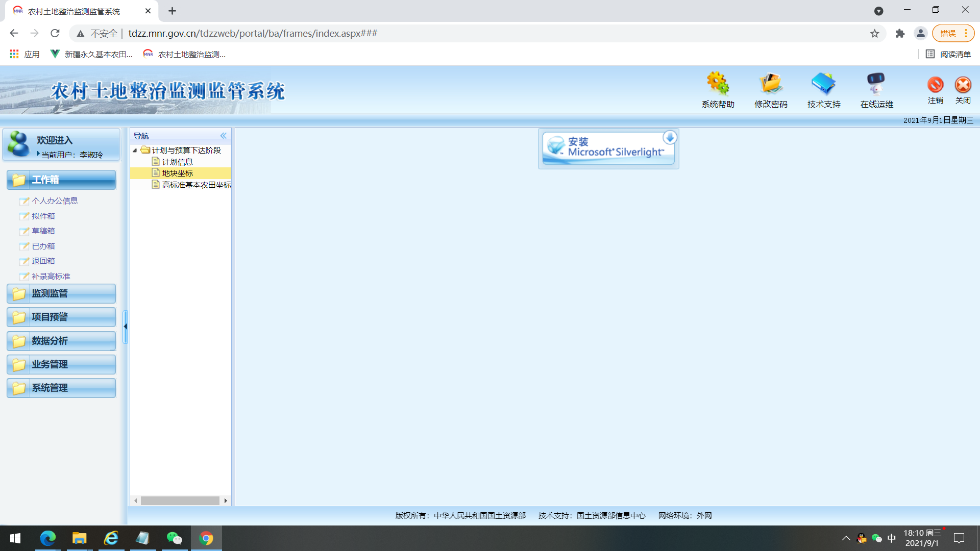Collapse the 计划与预算下达阶段 tree node
The width and height of the screenshot is (980, 551).
point(135,151)
